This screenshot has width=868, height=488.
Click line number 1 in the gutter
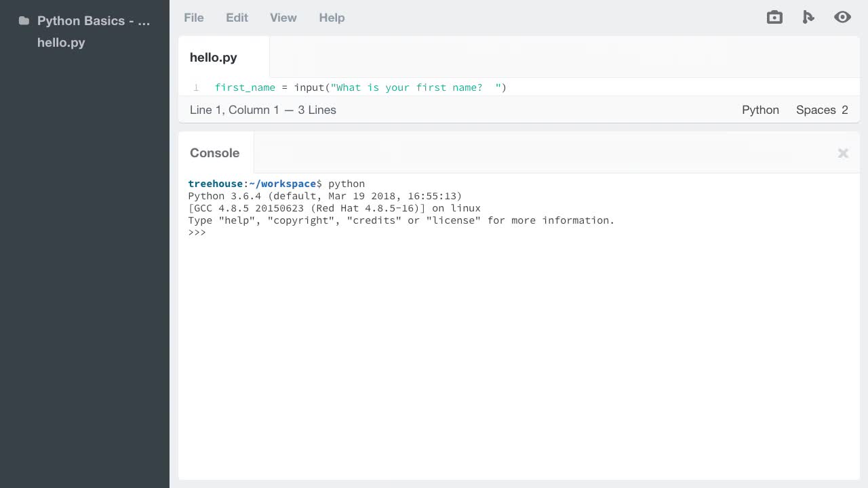pos(195,87)
